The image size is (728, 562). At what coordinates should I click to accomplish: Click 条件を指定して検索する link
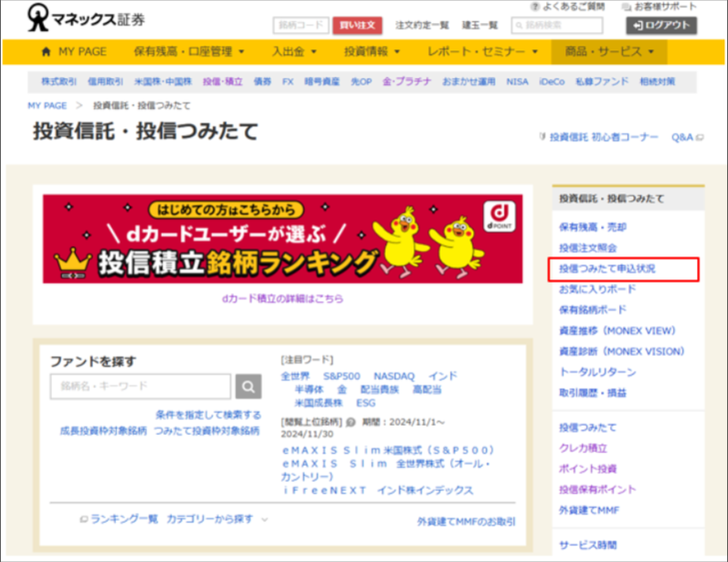208,415
